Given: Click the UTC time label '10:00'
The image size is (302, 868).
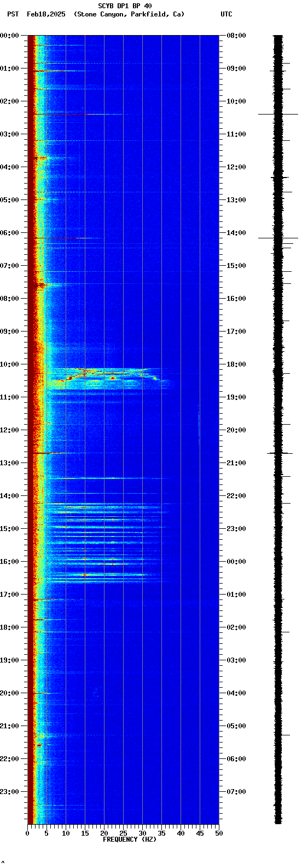Looking at the screenshot, I should 236,101.
